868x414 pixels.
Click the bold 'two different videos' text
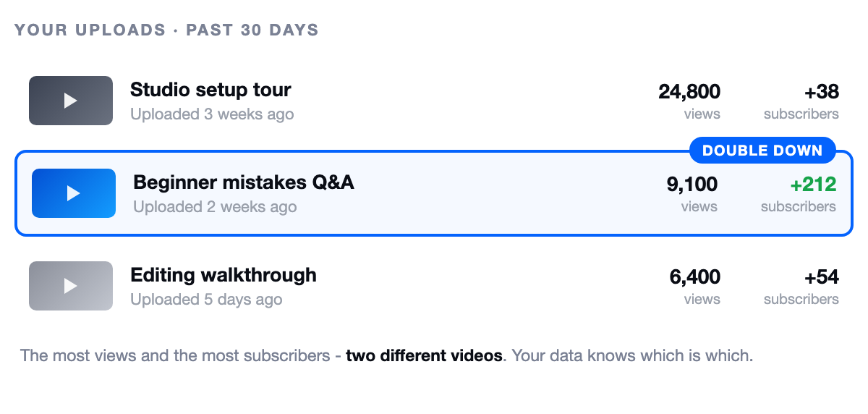pyautogui.click(x=424, y=356)
